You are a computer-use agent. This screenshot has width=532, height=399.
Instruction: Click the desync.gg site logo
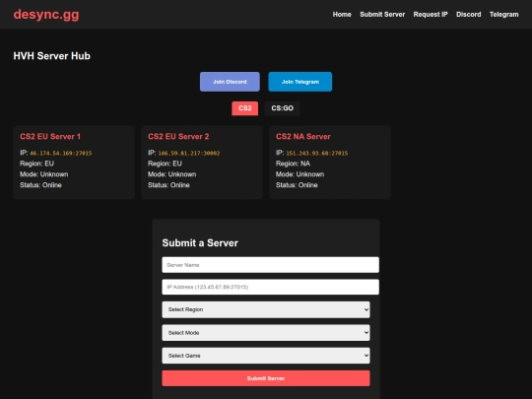click(46, 15)
